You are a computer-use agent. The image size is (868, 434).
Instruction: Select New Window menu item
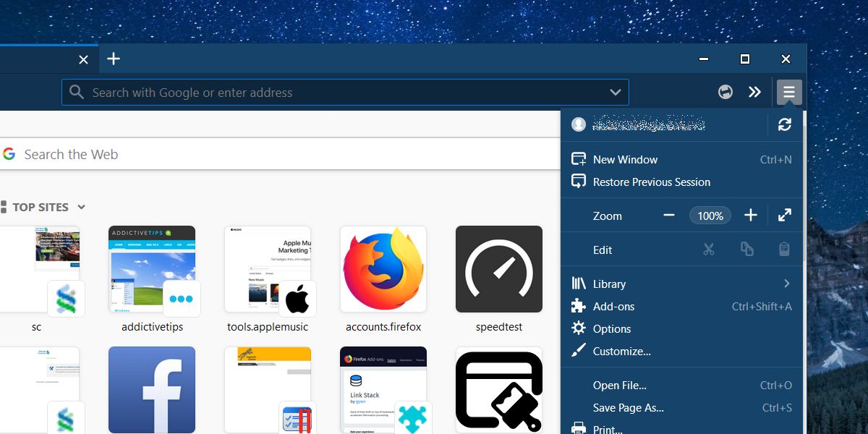(682, 159)
